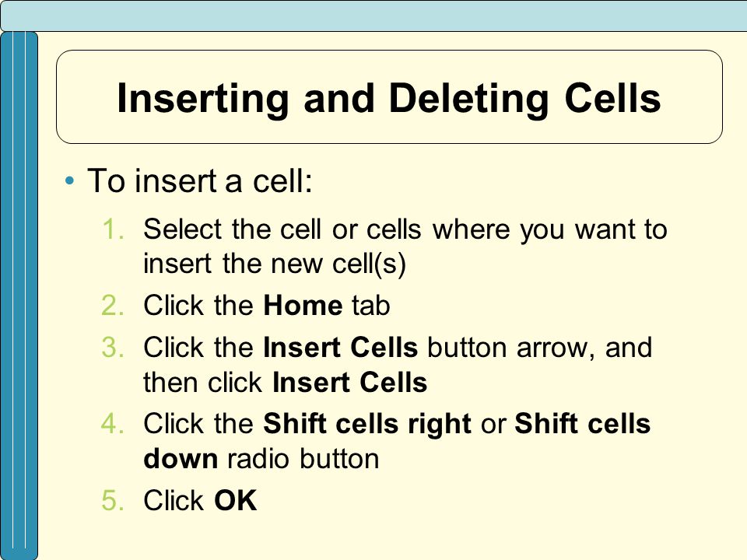Click the text 'insert the new cell(s)'
747x560 pixels.
coord(275,264)
